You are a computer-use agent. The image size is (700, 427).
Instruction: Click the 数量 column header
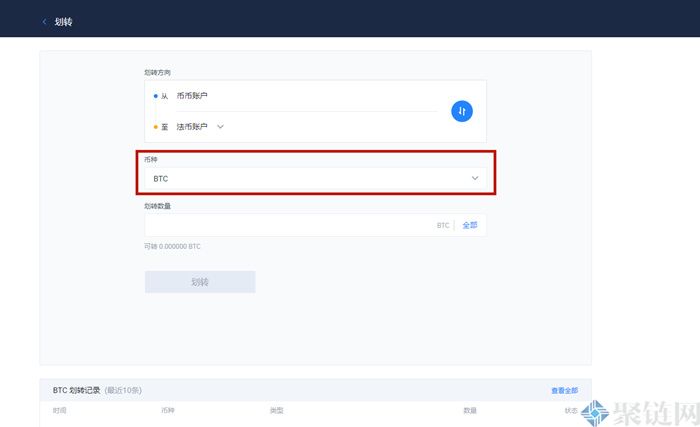[470, 410]
